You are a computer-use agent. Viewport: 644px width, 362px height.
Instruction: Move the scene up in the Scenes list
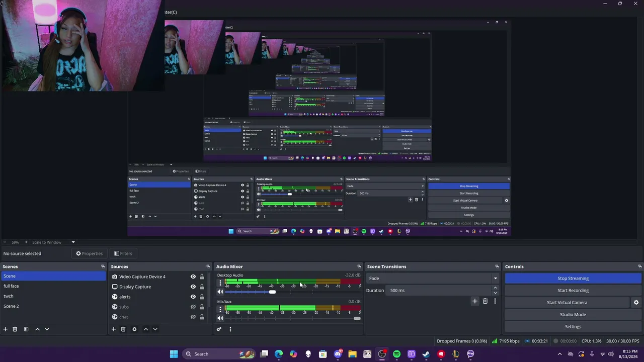click(x=37, y=329)
